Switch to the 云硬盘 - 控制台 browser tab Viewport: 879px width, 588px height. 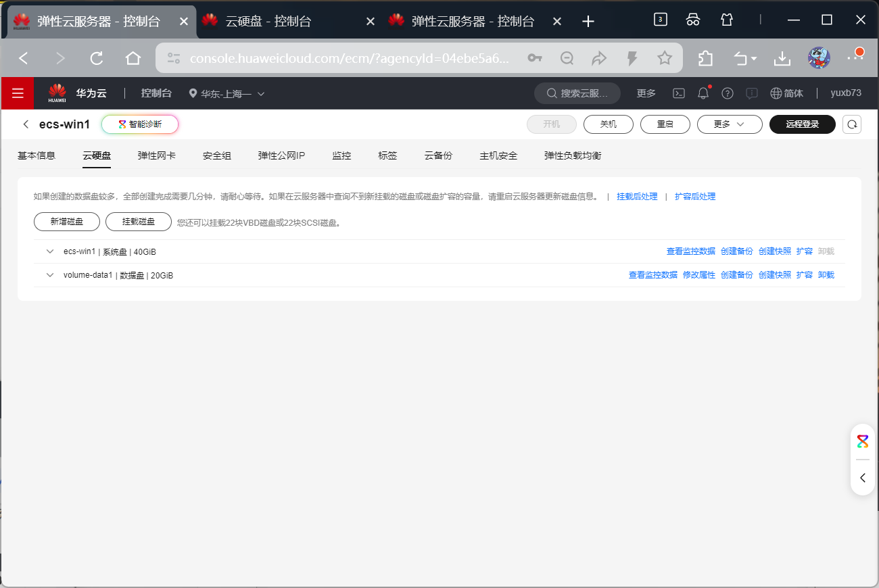tap(289, 21)
